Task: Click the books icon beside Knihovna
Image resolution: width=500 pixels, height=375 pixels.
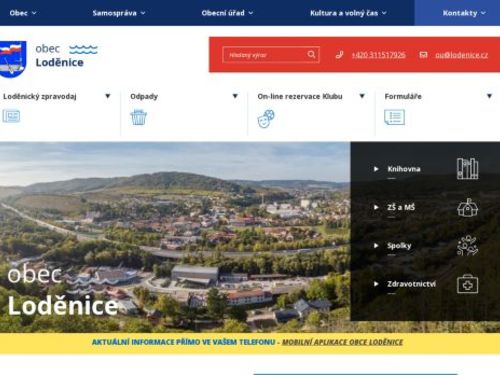Action: (468, 169)
